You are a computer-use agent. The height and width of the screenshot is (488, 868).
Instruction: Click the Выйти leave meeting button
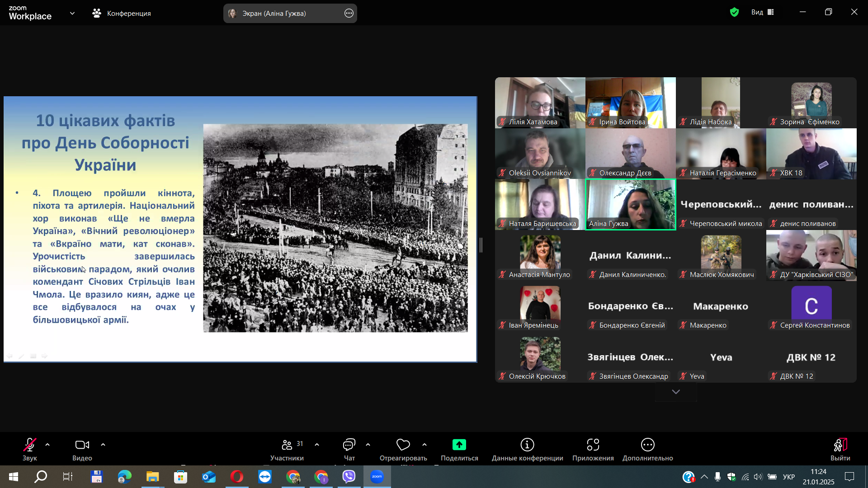(x=840, y=450)
